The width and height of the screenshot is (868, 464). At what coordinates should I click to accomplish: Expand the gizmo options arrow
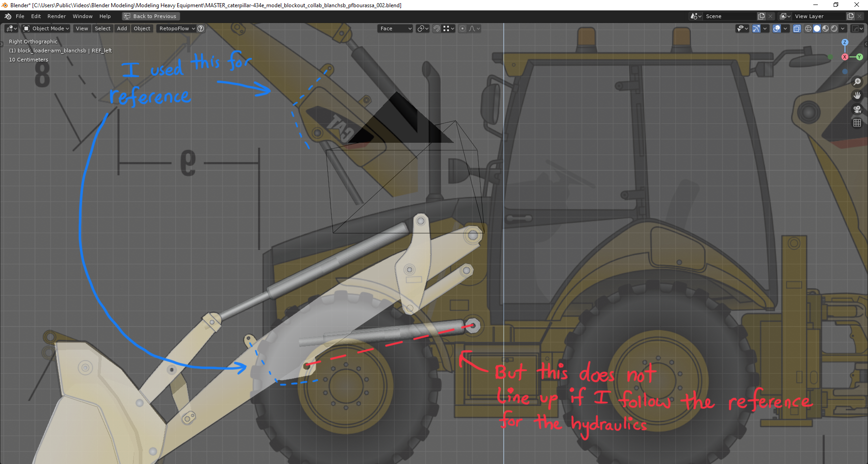pos(765,28)
